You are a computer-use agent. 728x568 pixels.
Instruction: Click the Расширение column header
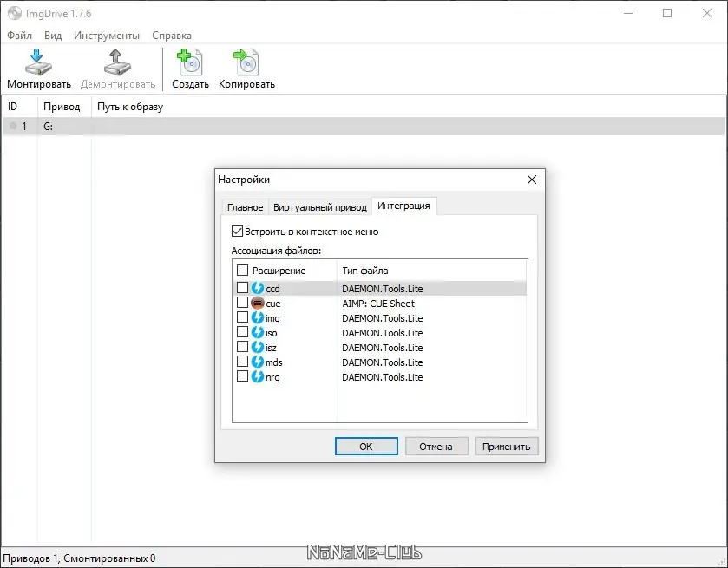coord(279,271)
